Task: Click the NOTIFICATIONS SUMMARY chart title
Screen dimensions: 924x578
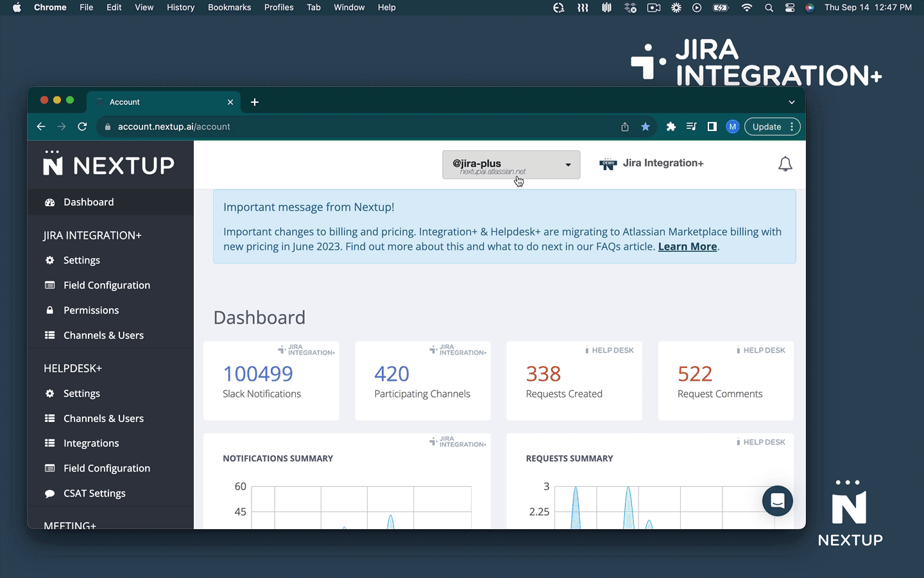Action: click(x=278, y=459)
